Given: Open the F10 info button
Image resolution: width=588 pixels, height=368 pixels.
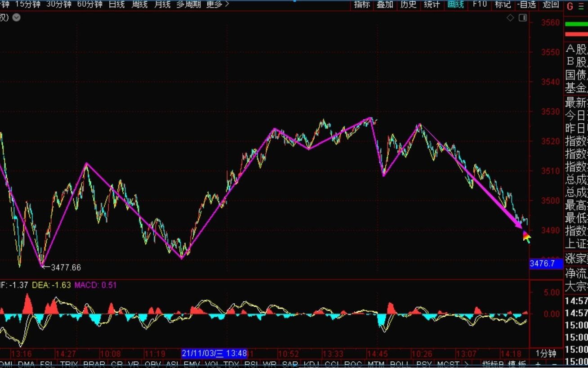Looking at the screenshot, I should point(480,4).
